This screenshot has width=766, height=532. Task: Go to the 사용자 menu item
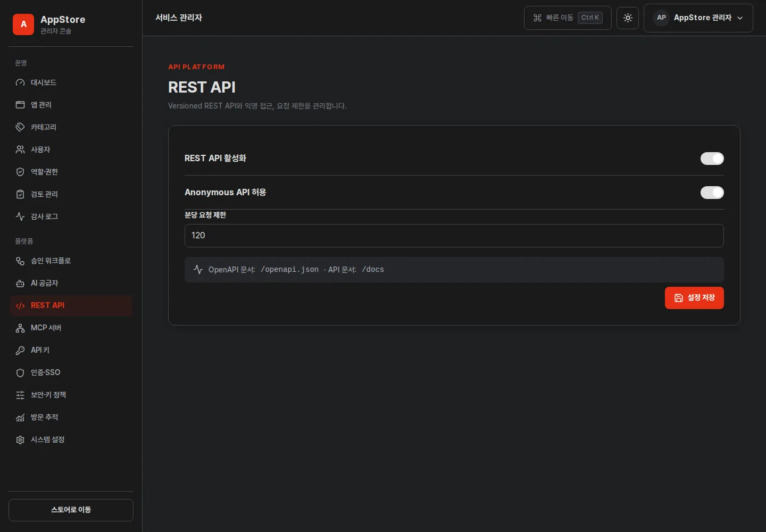point(71,149)
